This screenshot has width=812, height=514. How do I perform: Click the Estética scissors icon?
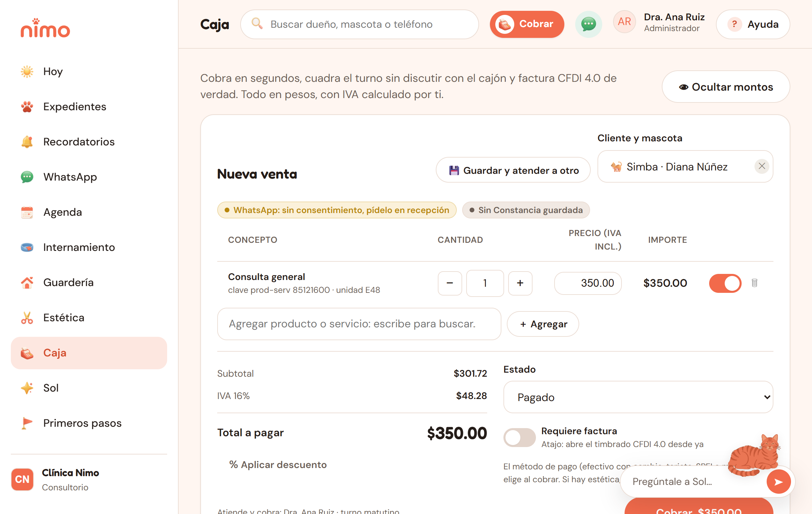27,318
